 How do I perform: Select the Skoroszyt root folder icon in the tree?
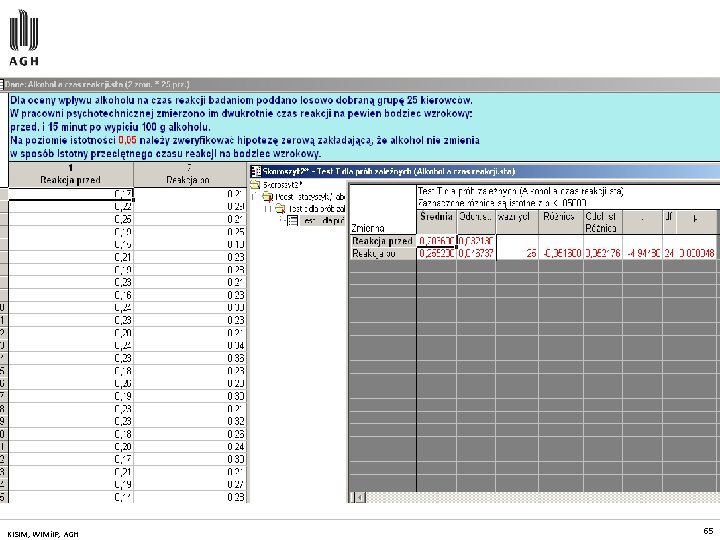pyautogui.click(x=255, y=185)
